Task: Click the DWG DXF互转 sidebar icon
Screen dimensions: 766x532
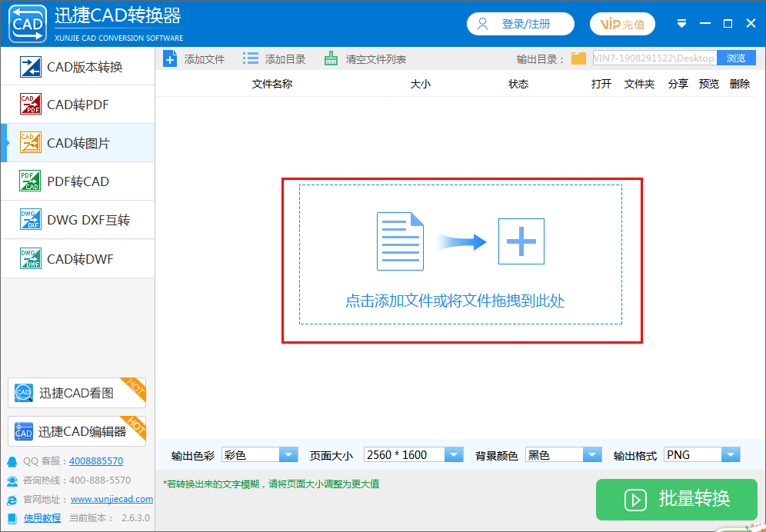Action: [31, 220]
